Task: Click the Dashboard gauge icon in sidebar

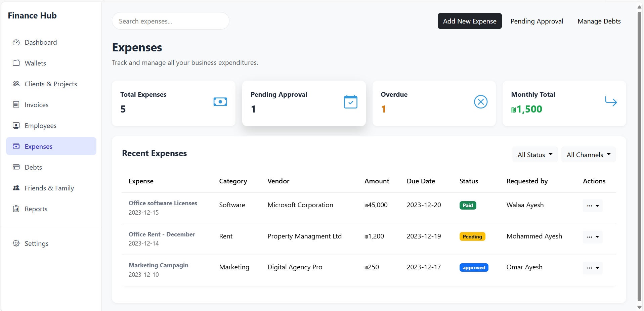Action: (16, 42)
